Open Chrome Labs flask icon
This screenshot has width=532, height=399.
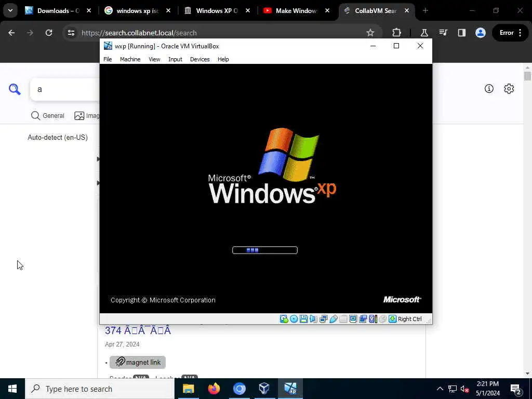click(x=424, y=33)
